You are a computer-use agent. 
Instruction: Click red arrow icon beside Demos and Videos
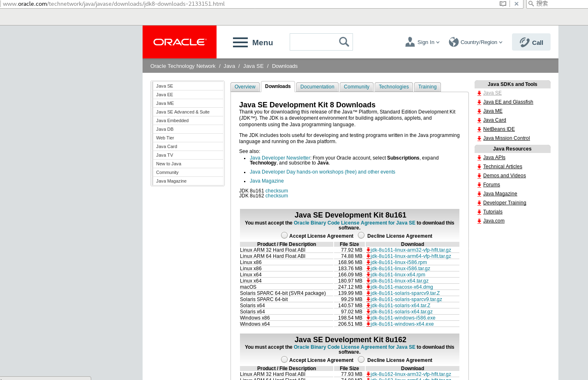pyautogui.click(x=479, y=176)
